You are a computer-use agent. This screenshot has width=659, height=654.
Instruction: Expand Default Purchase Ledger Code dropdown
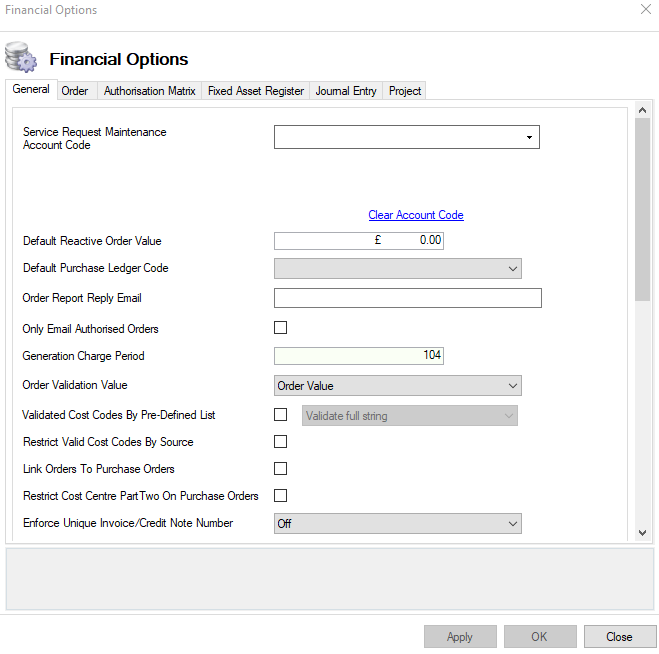pos(512,268)
